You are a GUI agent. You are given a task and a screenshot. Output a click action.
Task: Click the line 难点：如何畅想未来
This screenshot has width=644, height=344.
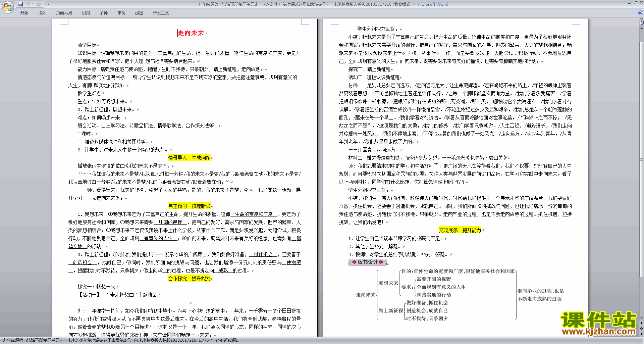101,117
